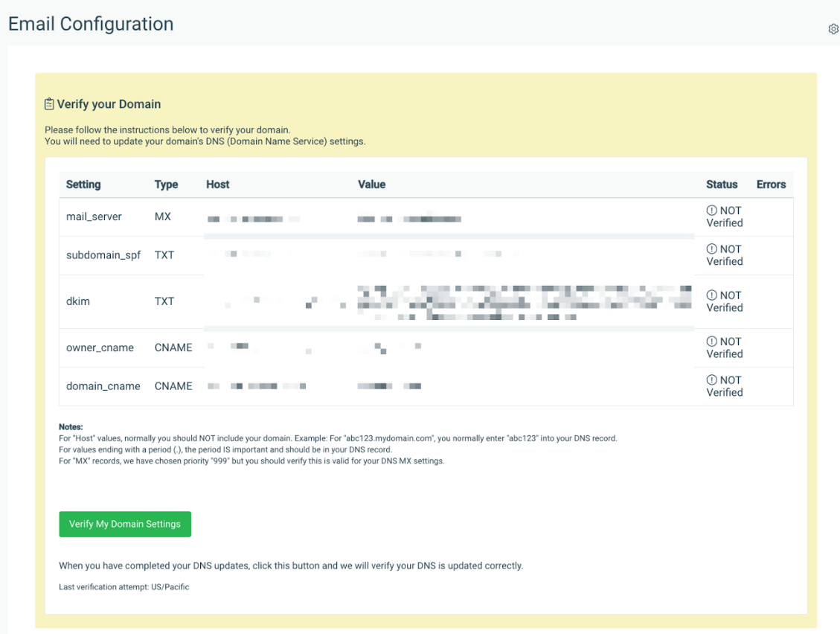Select the owner_cname setting name
The height and width of the screenshot is (634, 840).
100,348
